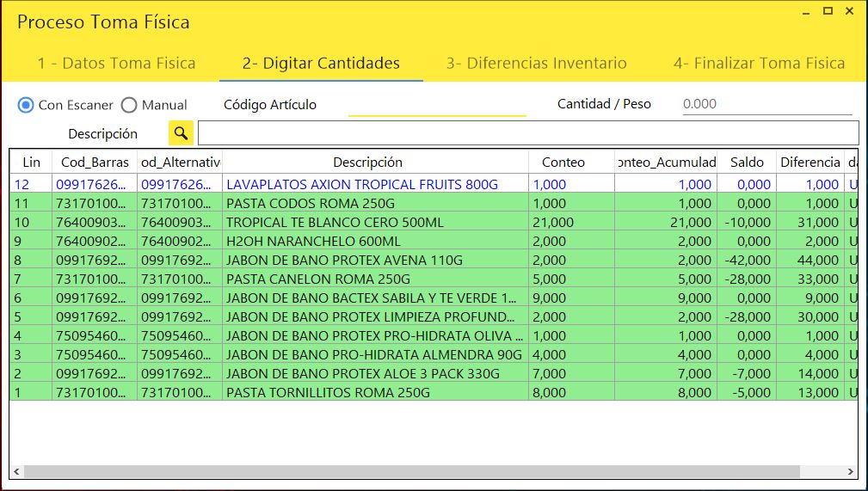The width and height of the screenshot is (868, 491).
Task: Open the 1 - Datos Toma Fisica tab
Action: click(x=116, y=63)
